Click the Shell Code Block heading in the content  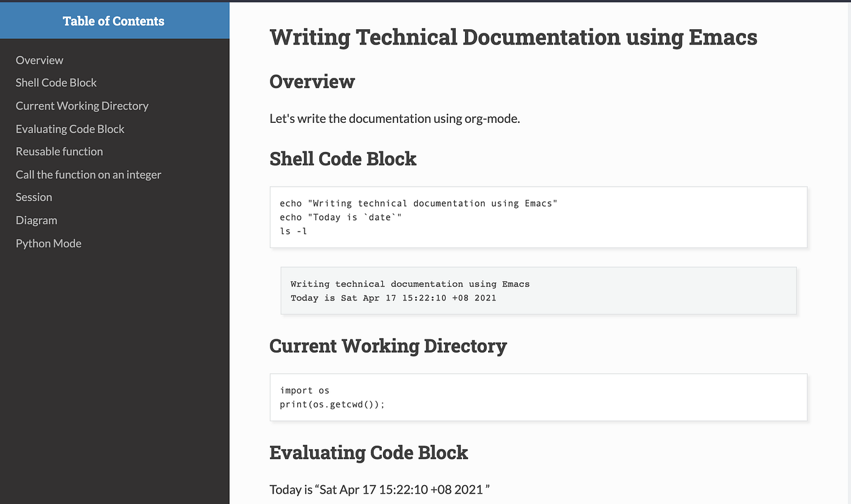[x=343, y=159]
